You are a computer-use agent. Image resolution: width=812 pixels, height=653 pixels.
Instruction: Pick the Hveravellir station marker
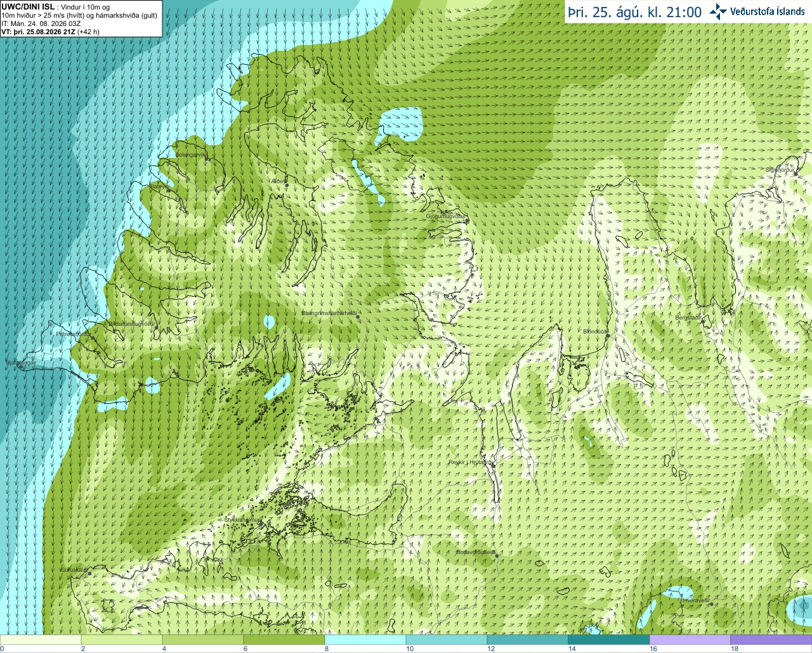[712, 604]
